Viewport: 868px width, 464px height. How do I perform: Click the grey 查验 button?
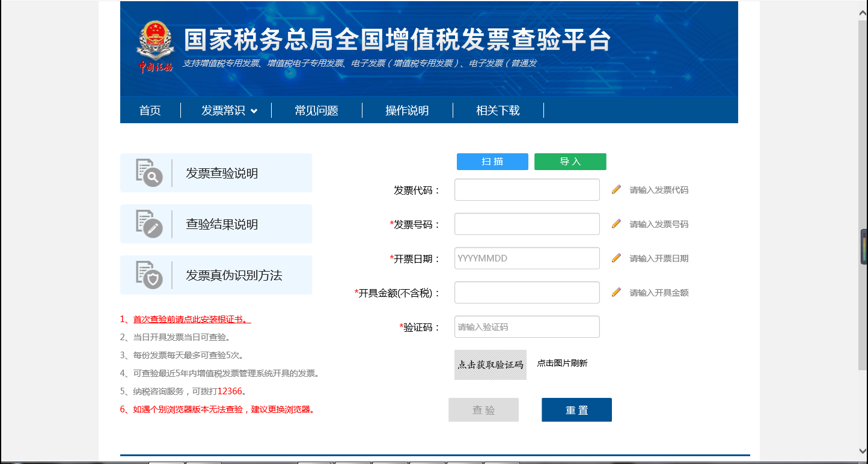(x=483, y=410)
